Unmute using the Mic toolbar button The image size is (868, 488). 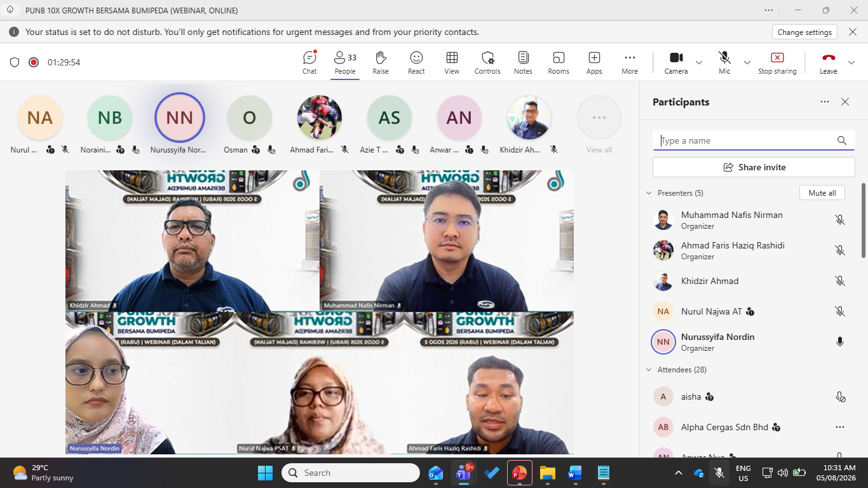(724, 62)
